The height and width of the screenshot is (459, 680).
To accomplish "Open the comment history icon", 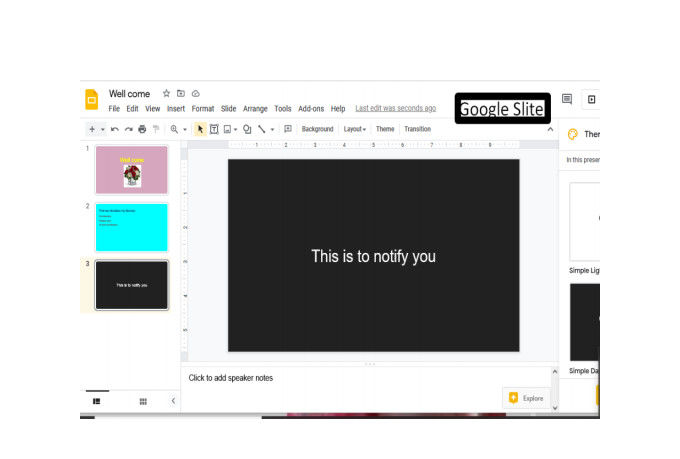I will (x=567, y=99).
